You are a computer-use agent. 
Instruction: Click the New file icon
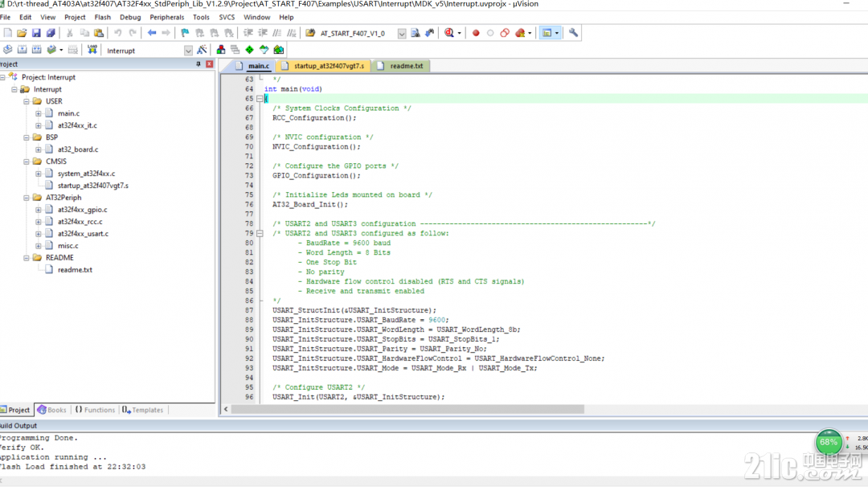tap(8, 33)
